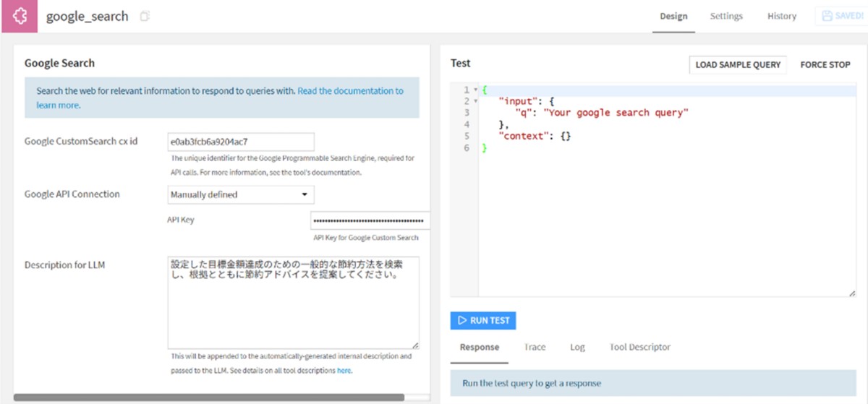Open the Tool Descriptor tab
868x404 pixels.
point(640,347)
